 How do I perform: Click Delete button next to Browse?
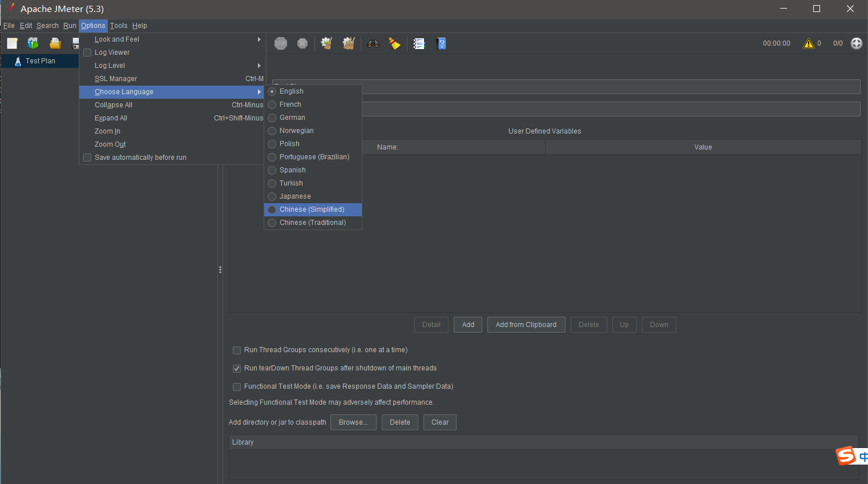[400, 422]
